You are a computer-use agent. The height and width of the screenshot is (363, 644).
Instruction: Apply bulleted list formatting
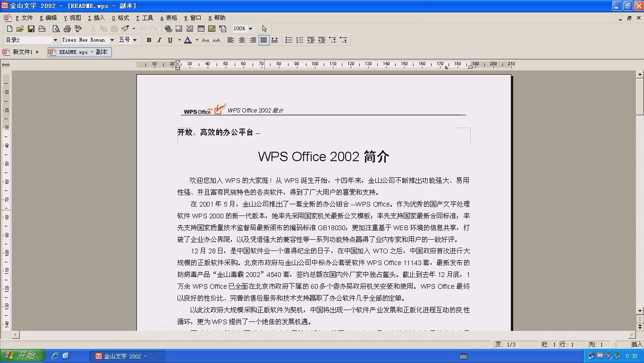[289, 40]
